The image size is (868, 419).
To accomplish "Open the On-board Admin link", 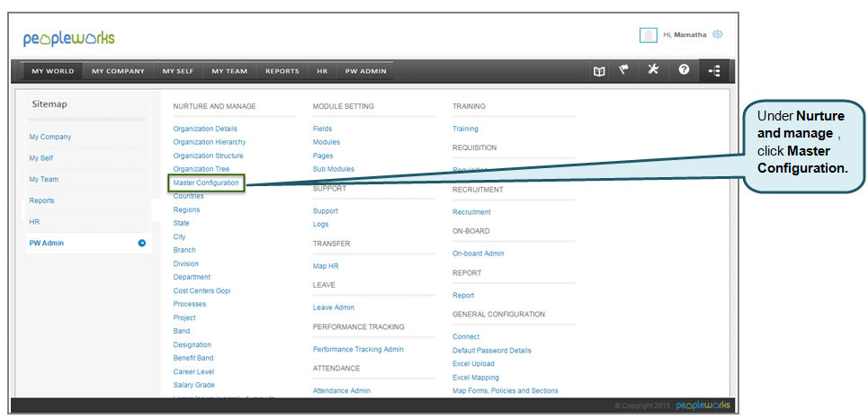I will pyautogui.click(x=479, y=254).
